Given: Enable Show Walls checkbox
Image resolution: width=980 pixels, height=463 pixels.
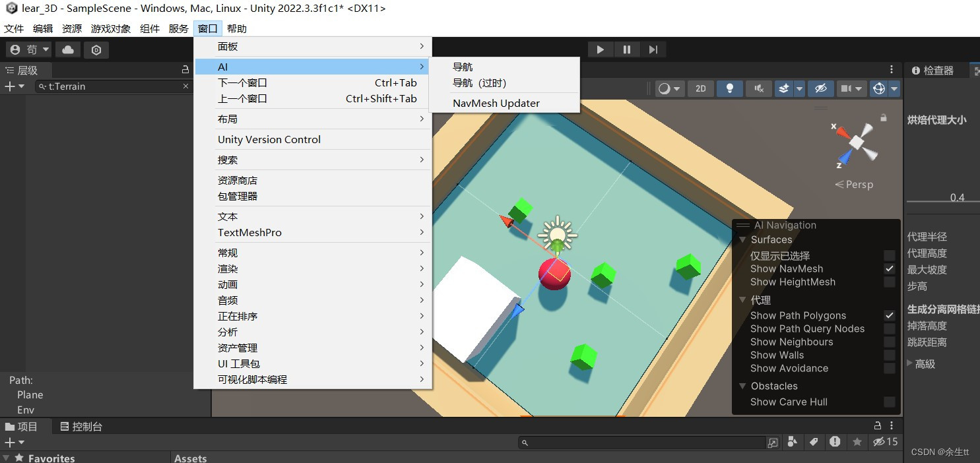Looking at the screenshot, I should click(x=890, y=355).
